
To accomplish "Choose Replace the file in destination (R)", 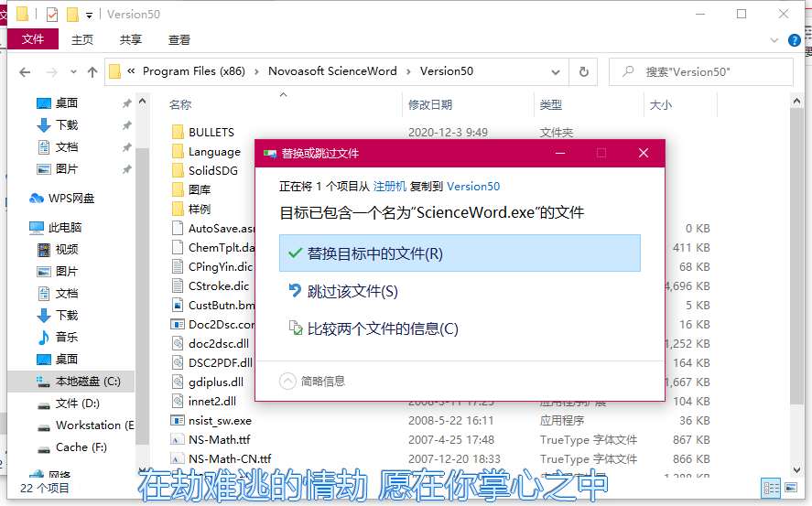I will coord(460,253).
